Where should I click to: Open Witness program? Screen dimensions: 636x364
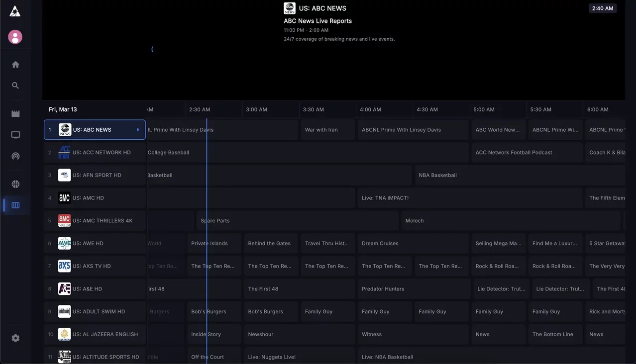(x=413, y=334)
